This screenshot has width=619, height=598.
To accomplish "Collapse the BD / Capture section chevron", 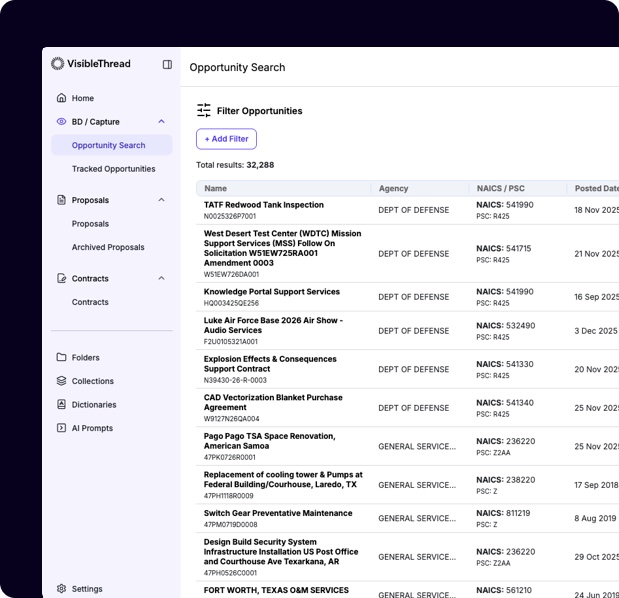I will 162,122.
